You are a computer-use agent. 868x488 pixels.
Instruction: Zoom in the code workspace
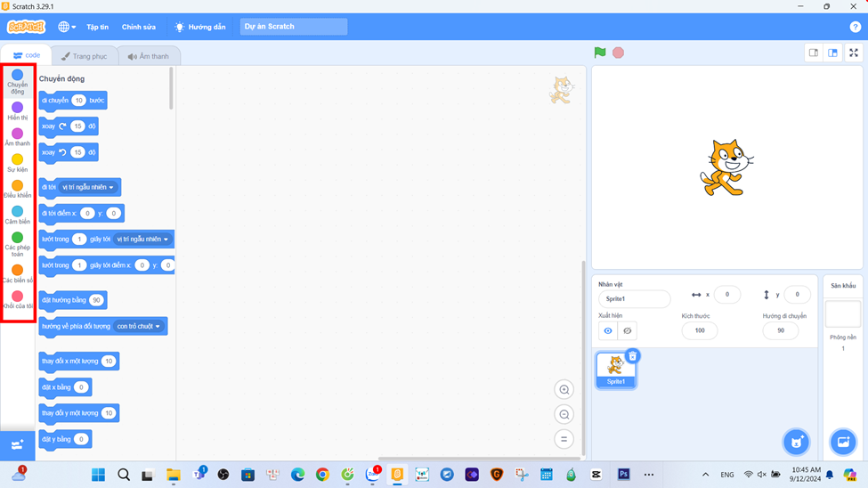point(564,390)
